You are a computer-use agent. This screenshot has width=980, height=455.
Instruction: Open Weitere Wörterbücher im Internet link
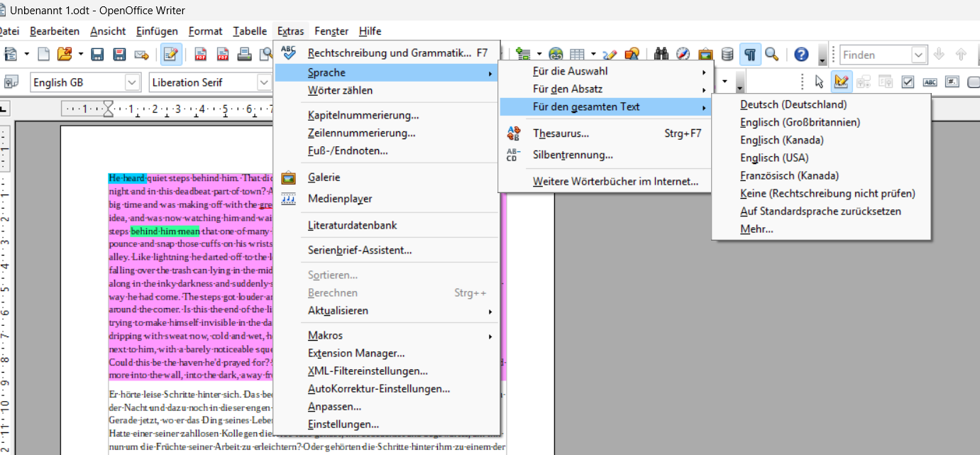point(615,182)
